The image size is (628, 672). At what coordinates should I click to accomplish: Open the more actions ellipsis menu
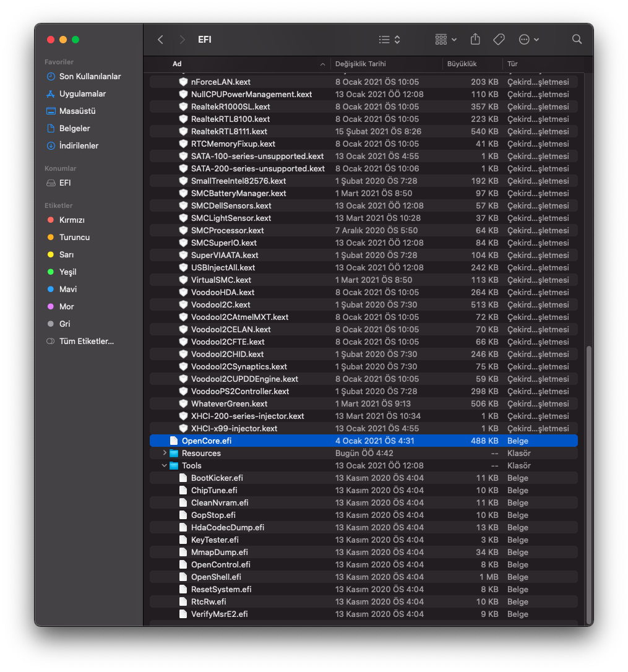click(528, 40)
